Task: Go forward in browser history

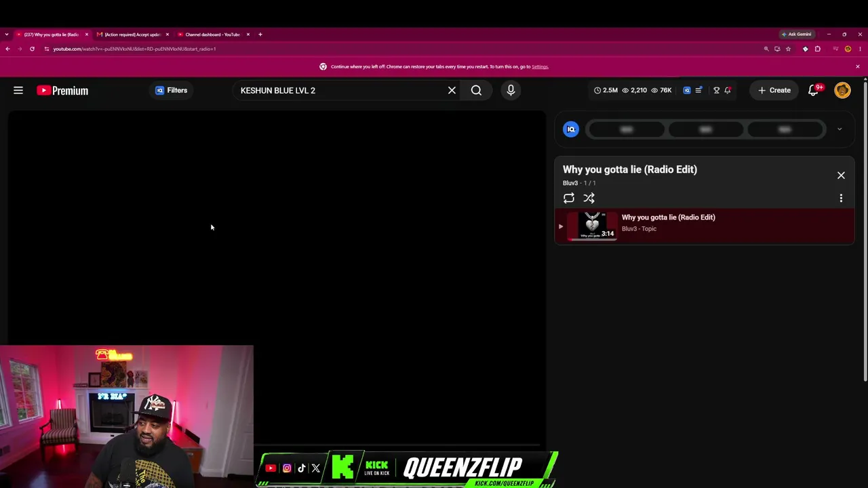Action: coord(20,49)
